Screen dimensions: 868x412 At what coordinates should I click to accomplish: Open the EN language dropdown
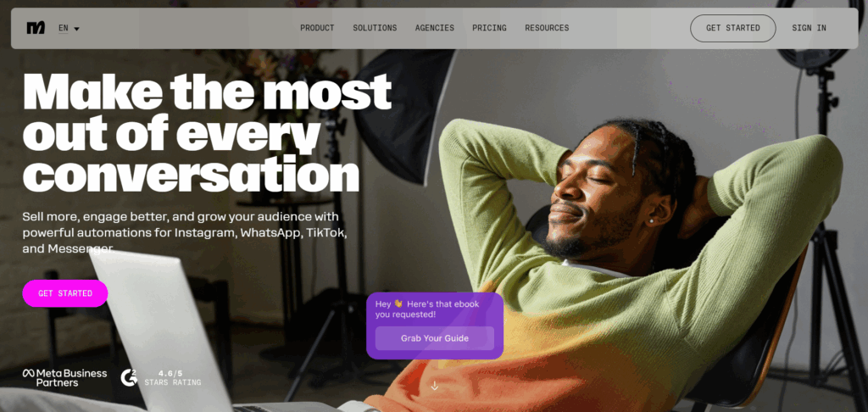(69, 28)
